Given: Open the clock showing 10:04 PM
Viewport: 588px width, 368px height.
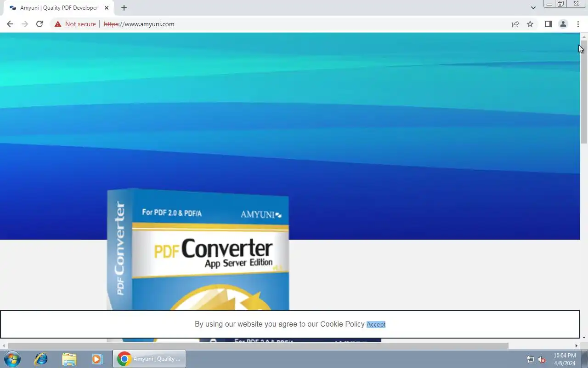Looking at the screenshot, I should coord(565,359).
